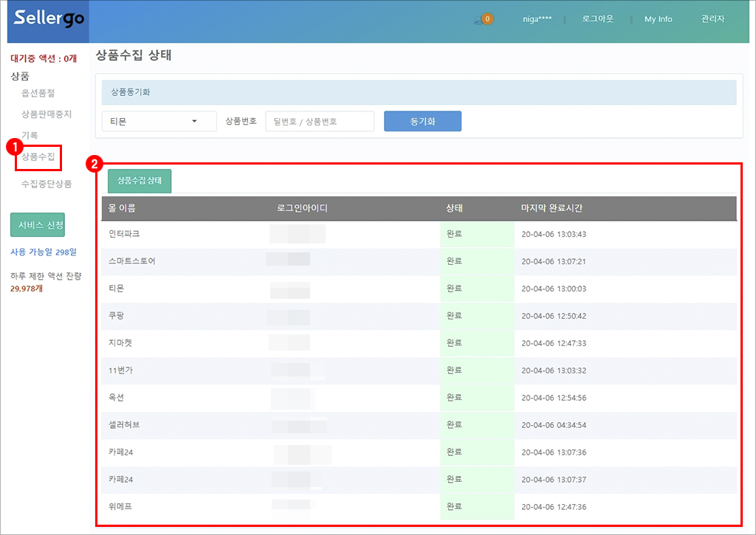
Task: Click the 서비스 신청 button
Action: (x=38, y=225)
